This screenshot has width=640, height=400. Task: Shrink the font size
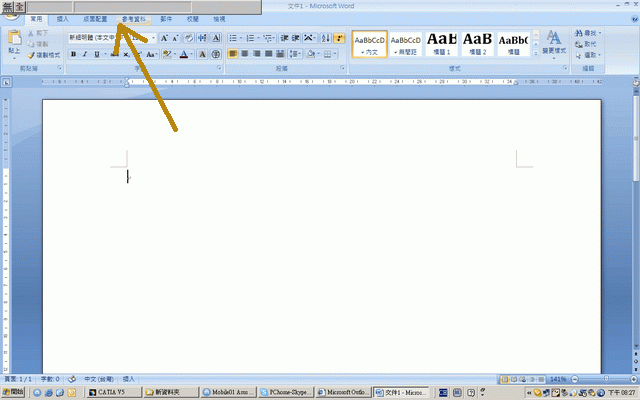click(x=175, y=38)
